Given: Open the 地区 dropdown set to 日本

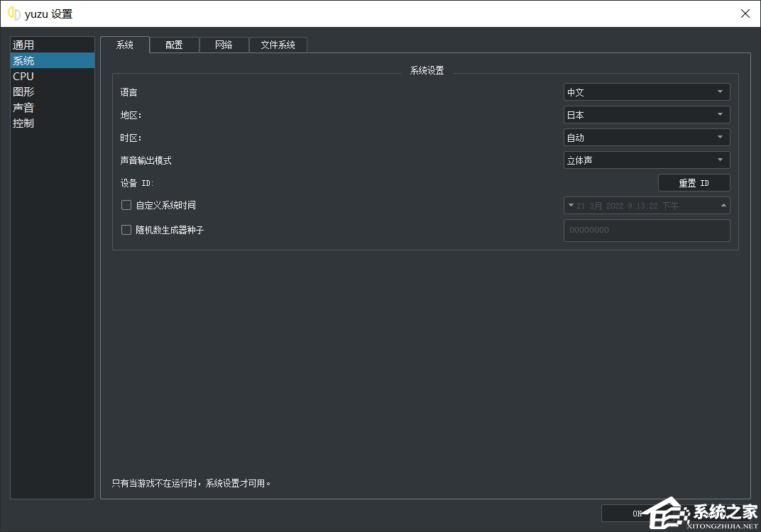Looking at the screenshot, I should tap(646, 115).
